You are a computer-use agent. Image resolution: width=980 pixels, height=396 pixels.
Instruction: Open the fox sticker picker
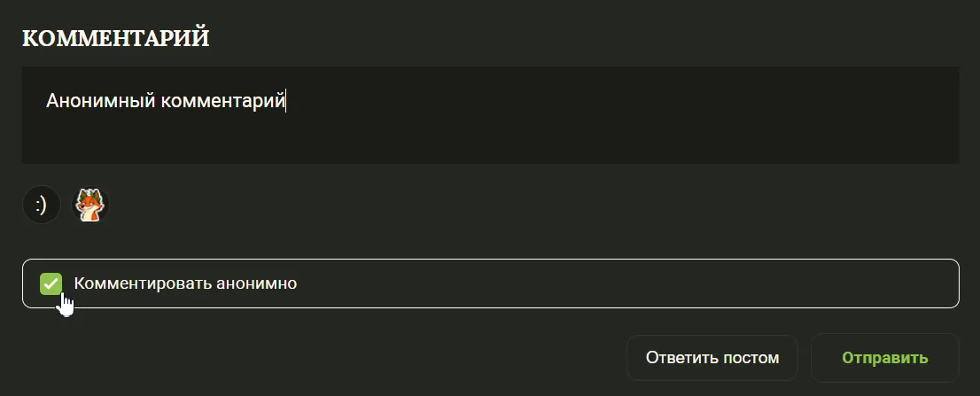click(x=89, y=206)
